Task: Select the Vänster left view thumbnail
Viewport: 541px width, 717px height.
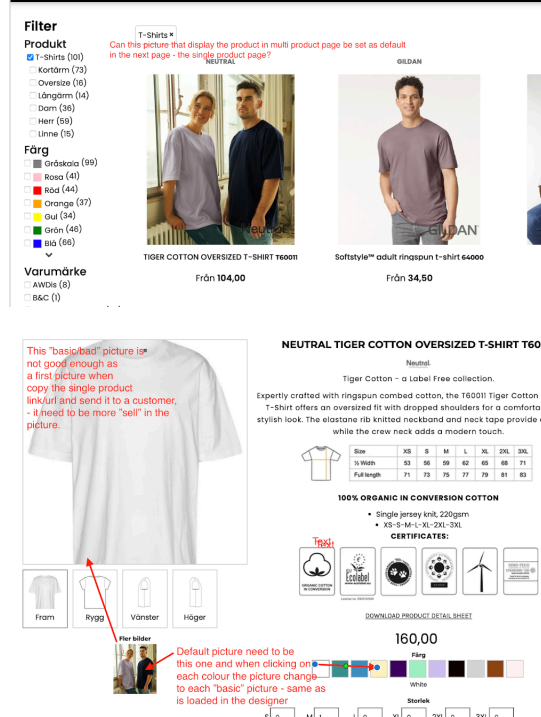Action: click(145, 598)
